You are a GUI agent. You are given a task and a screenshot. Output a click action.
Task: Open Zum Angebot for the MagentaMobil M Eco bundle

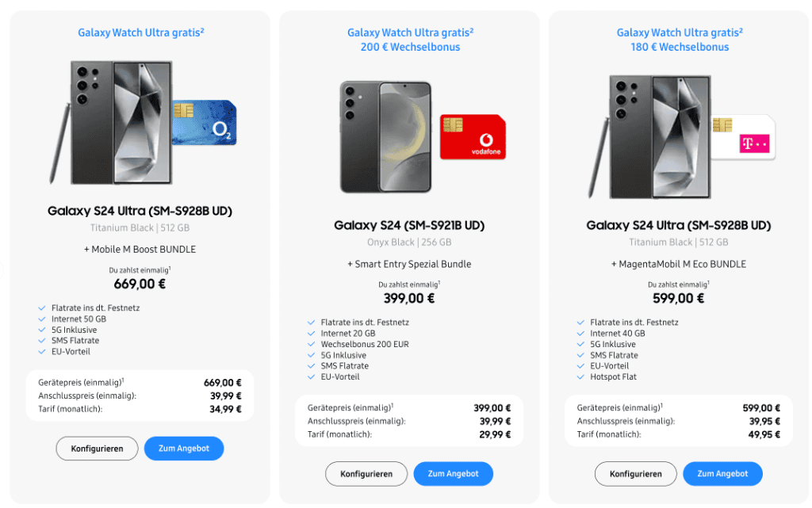click(722, 474)
